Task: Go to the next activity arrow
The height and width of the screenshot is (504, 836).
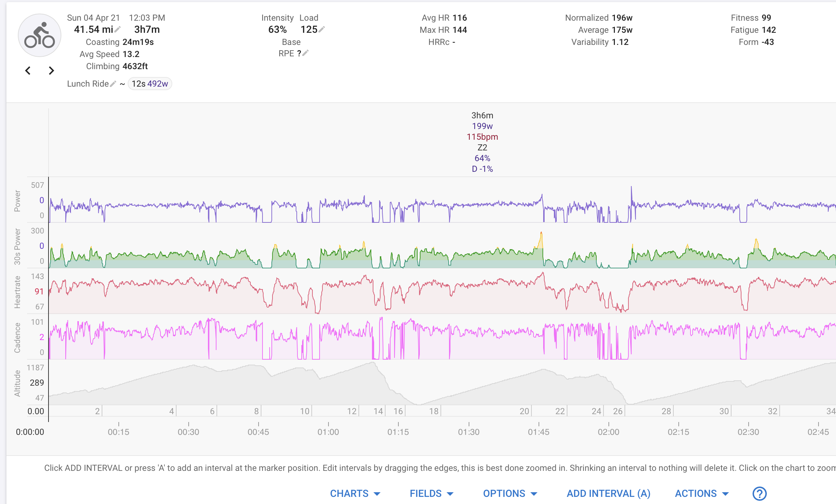Action: pyautogui.click(x=51, y=71)
